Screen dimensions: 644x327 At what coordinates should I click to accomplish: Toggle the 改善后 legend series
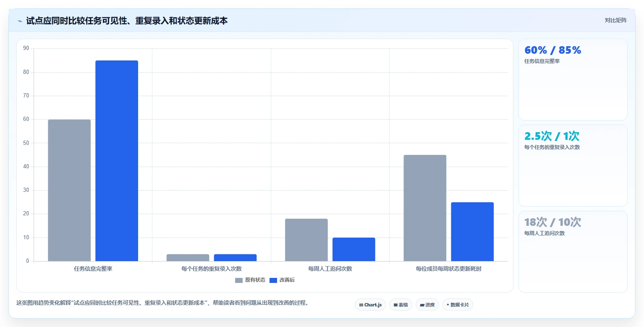pyautogui.click(x=282, y=280)
